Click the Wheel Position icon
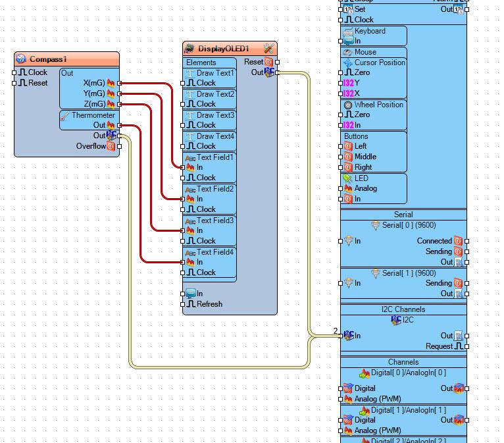Viewport: 504px width, 443px height. tap(348, 105)
